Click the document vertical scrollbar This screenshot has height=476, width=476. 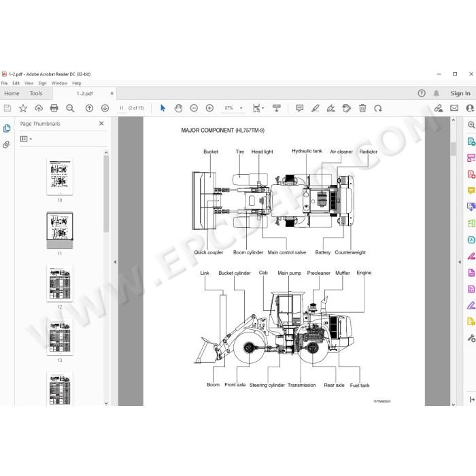pos(454,149)
